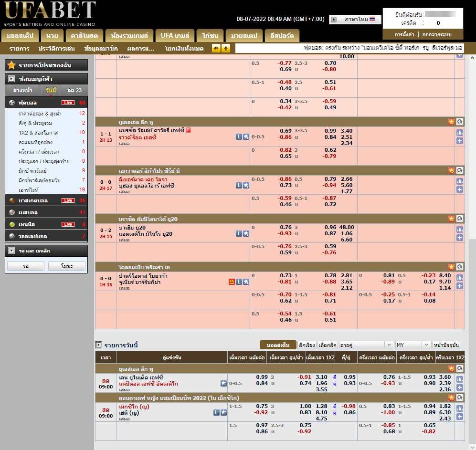Click the yellow up arrow icon in the toolbar
This screenshot has height=450, width=476.
[x=226, y=48]
